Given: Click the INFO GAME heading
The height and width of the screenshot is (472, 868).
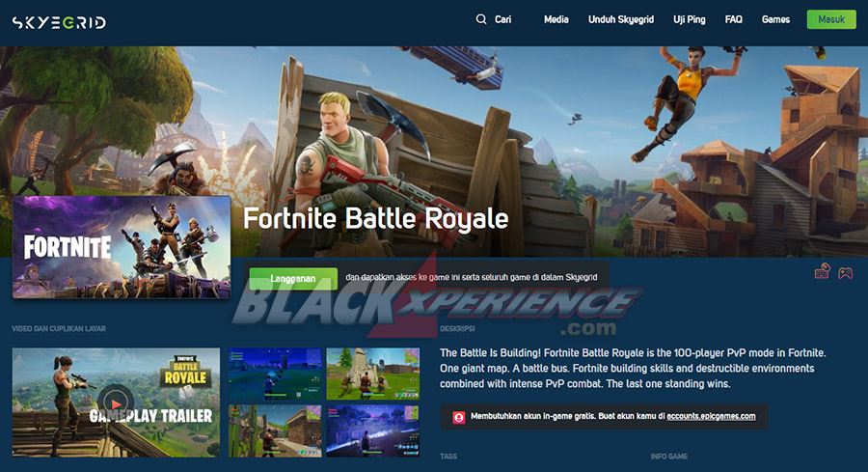Looking at the screenshot, I should pyautogui.click(x=669, y=457).
